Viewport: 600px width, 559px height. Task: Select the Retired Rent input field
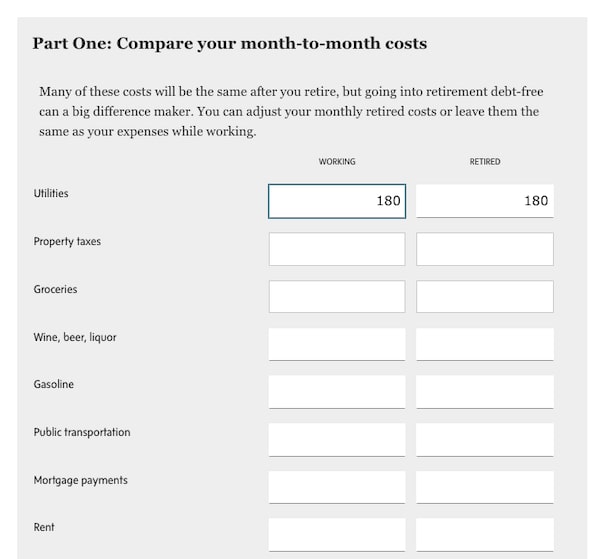click(484, 534)
